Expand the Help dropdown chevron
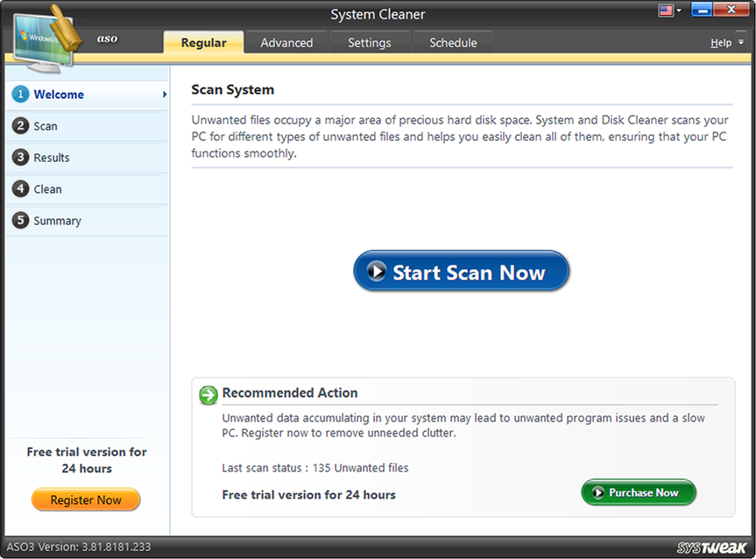 point(741,43)
